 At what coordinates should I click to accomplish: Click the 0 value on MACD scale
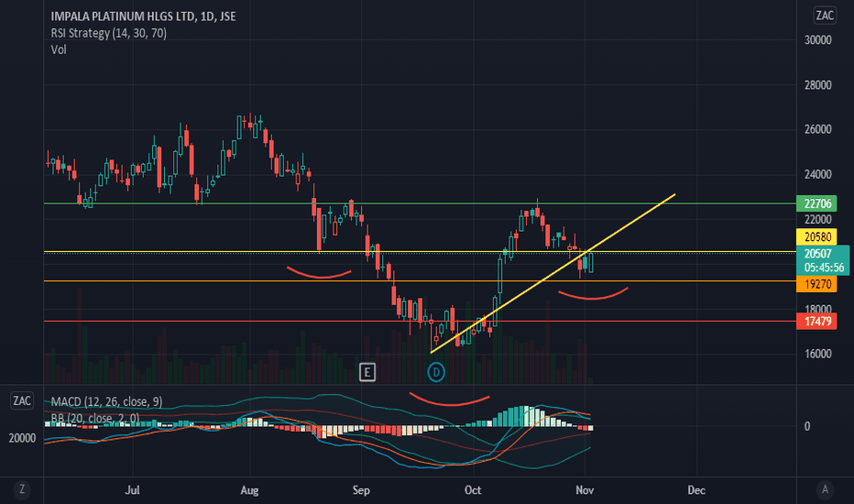[807, 426]
